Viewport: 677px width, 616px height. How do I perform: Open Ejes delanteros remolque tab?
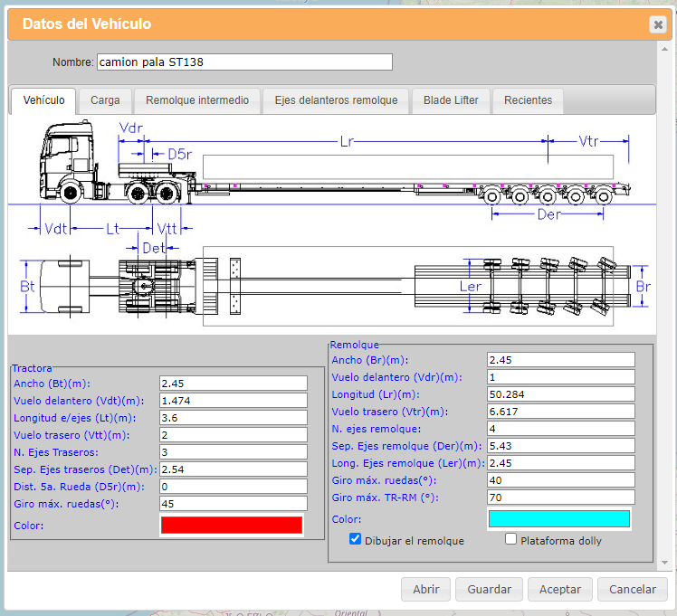[336, 100]
